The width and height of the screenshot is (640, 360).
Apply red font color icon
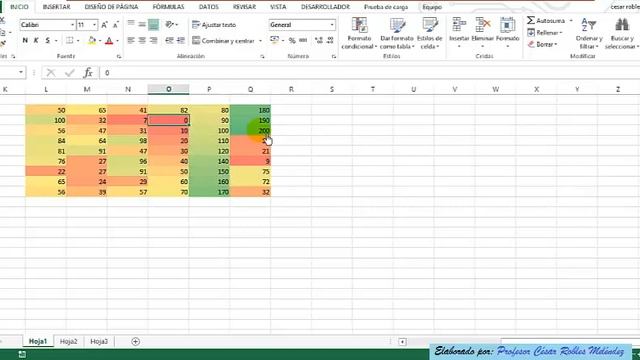pyautogui.click(x=109, y=40)
